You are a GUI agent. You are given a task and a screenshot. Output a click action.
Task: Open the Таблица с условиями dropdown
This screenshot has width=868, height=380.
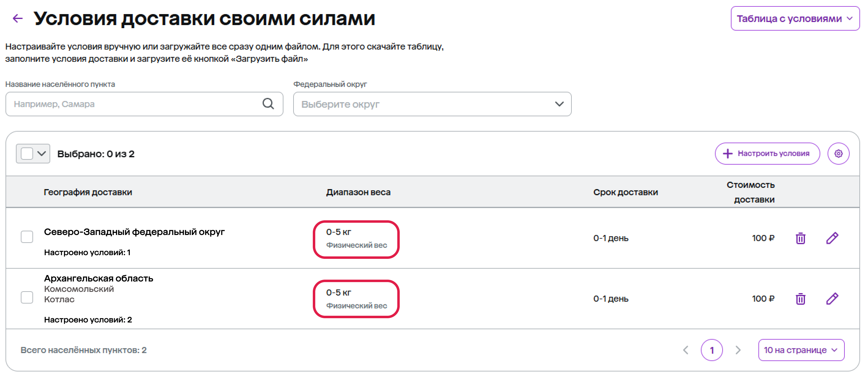tap(795, 19)
